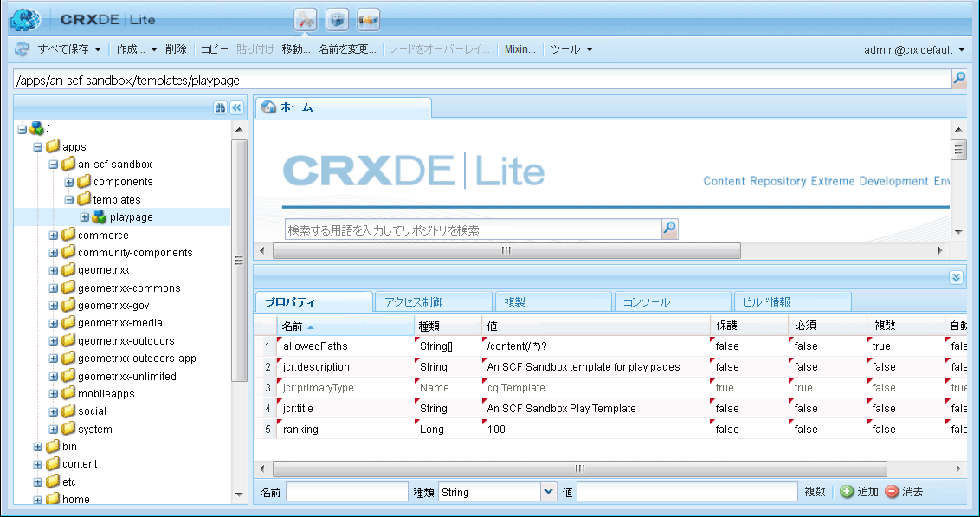Click the refresh icon beside すべて保存

point(23,48)
